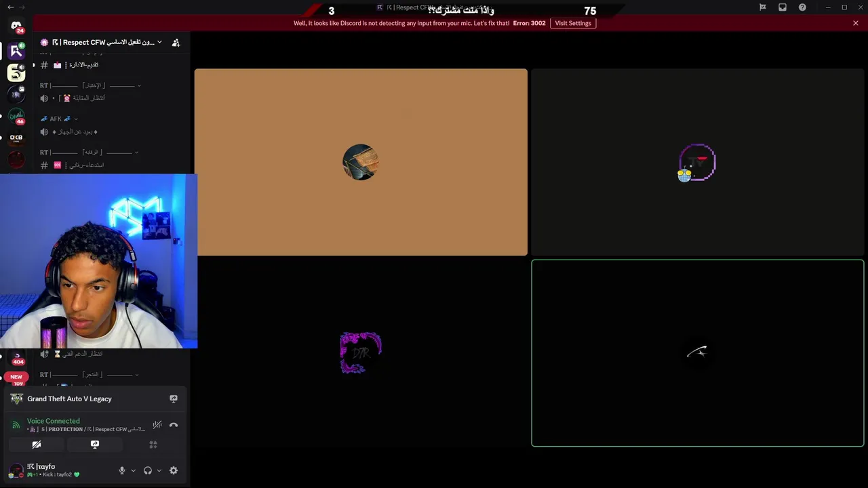Open the flag icon in title bar

[x=763, y=7]
